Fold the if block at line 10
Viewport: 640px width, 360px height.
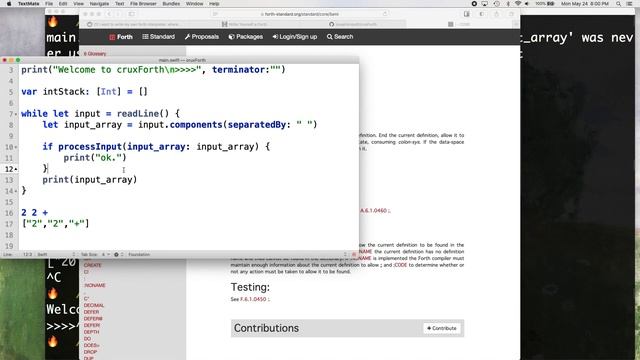point(16,147)
